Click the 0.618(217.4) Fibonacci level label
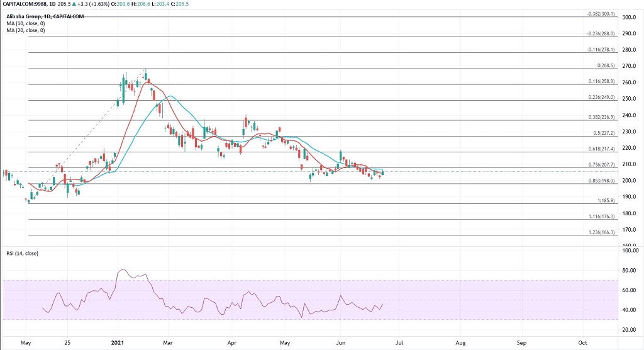The width and height of the screenshot is (644, 350). (x=602, y=149)
